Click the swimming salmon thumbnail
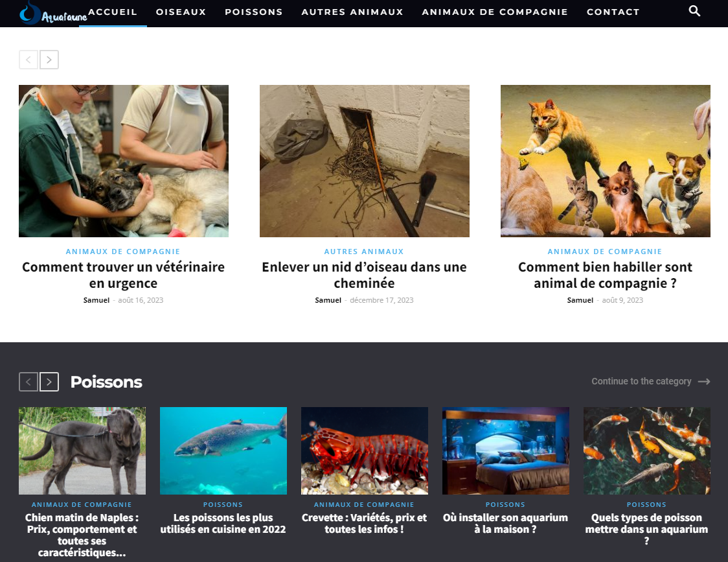This screenshot has width=728, height=562. coord(223,451)
